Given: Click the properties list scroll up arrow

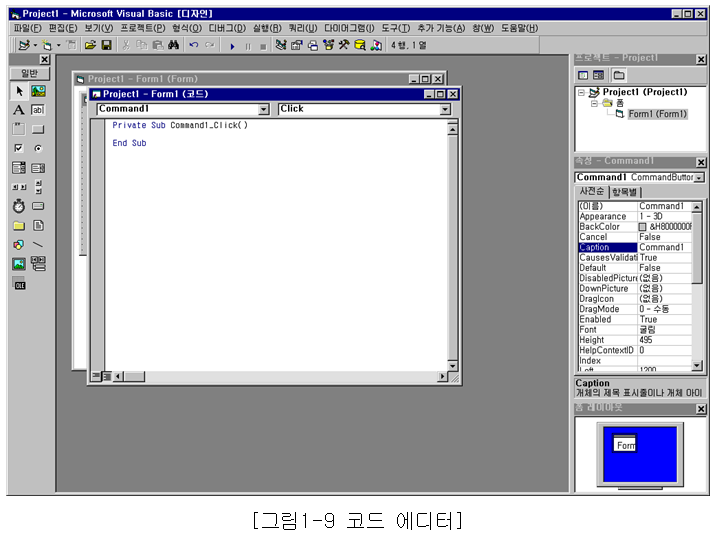Looking at the screenshot, I should 697,207.
